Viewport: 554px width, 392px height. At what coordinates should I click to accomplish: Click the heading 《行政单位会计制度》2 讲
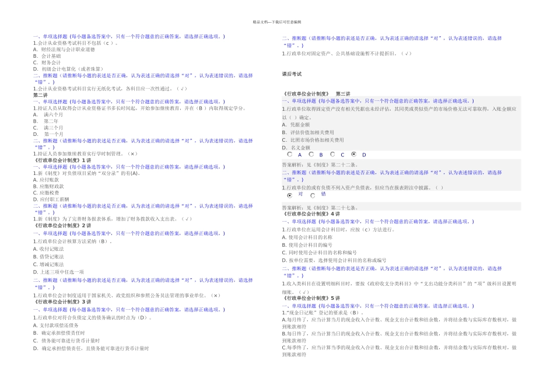coord(62,226)
